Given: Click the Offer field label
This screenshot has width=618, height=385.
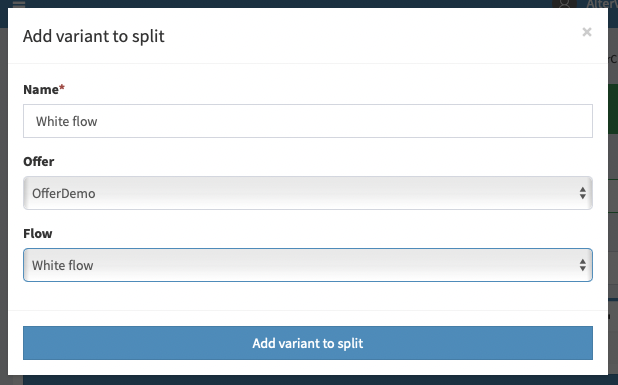Looking at the screenshot, I should pos(39,162).
